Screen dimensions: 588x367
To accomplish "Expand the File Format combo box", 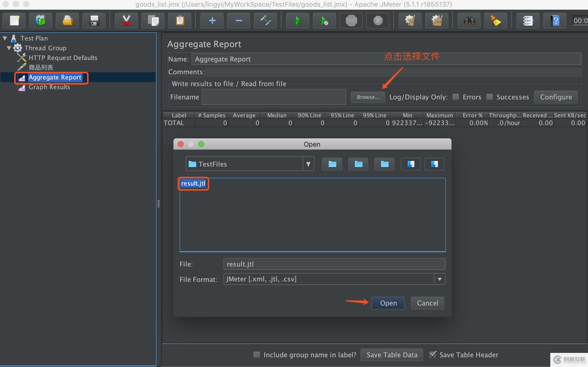I will (x=439, y=279).
